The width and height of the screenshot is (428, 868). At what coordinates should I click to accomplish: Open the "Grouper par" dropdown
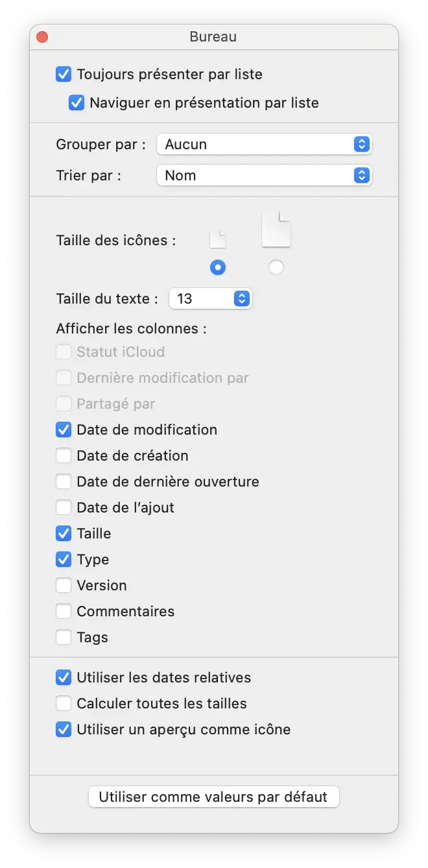(x=265, y=144)
